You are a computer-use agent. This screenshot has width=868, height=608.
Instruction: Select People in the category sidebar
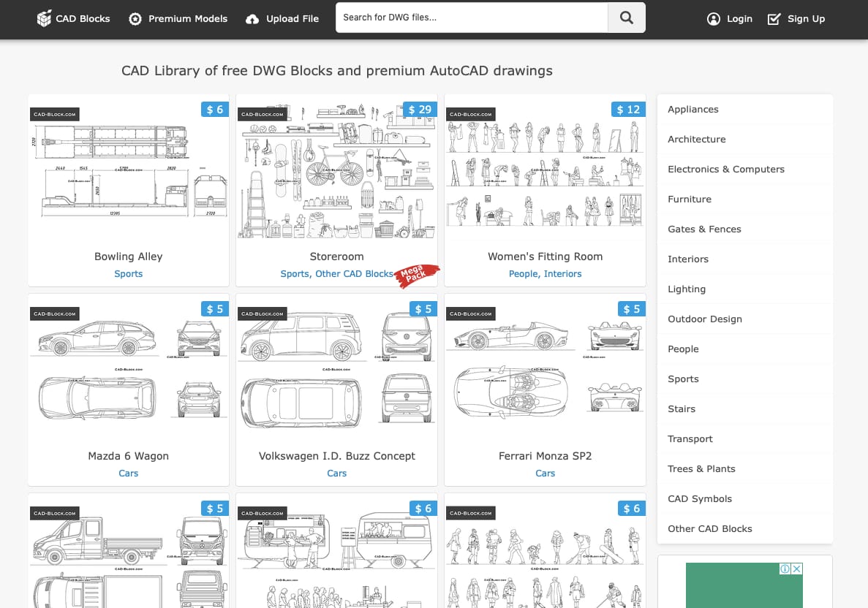coord(745,349)
